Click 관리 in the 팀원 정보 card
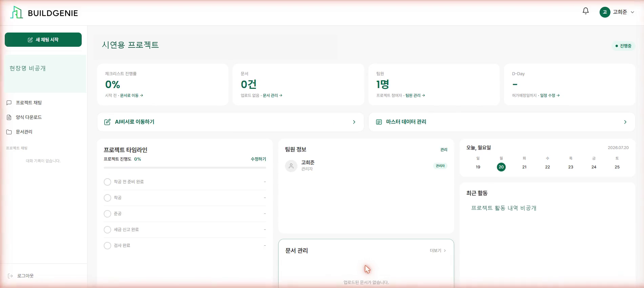 444,149
